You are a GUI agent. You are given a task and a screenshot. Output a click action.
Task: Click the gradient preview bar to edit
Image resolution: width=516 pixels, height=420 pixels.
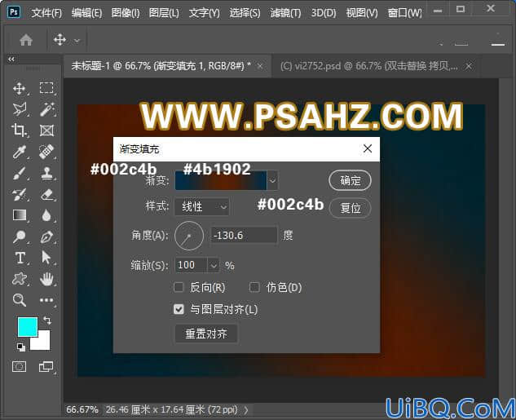pos(221,180)
